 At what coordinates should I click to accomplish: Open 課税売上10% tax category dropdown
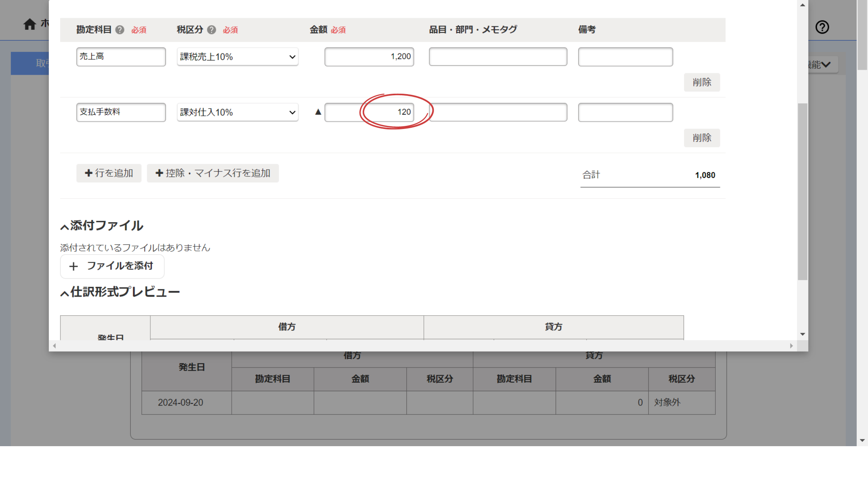(x=238, y=57)
